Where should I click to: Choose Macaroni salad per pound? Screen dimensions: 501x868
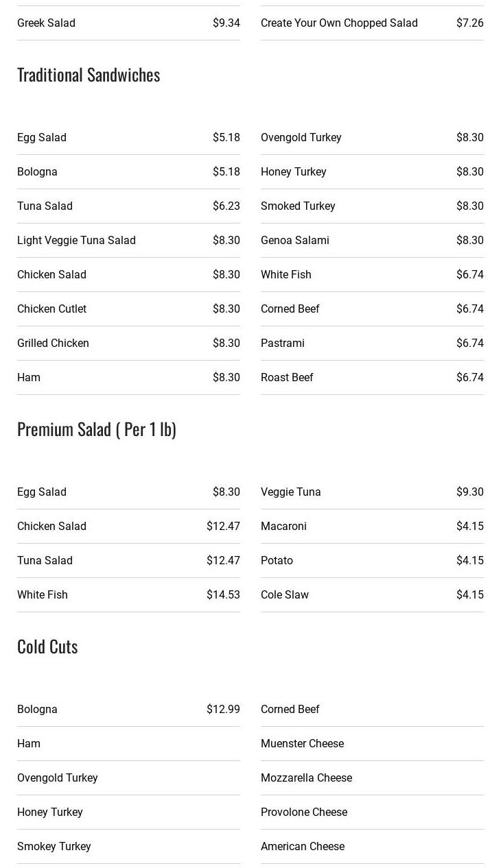pyautogui.click(x=283, y=527)
